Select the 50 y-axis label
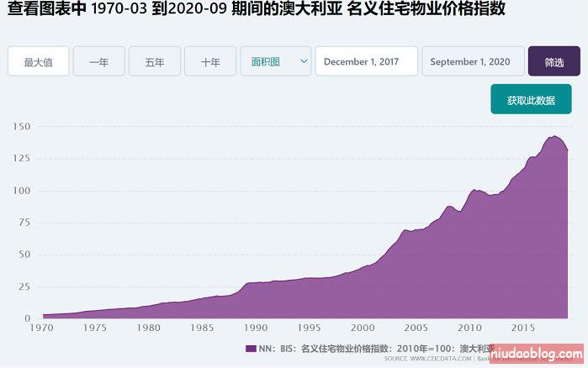This screenshot has height=368, width=588. 24,255
